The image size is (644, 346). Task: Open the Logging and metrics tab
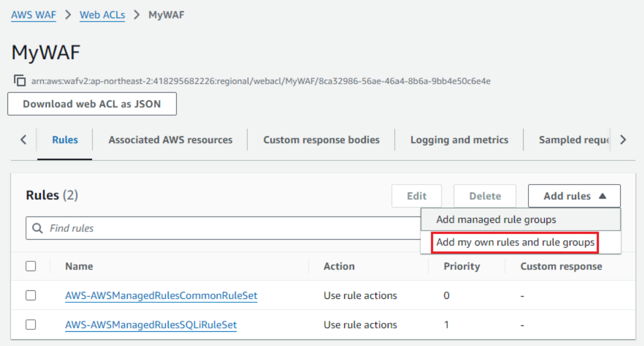pos(459,140)
